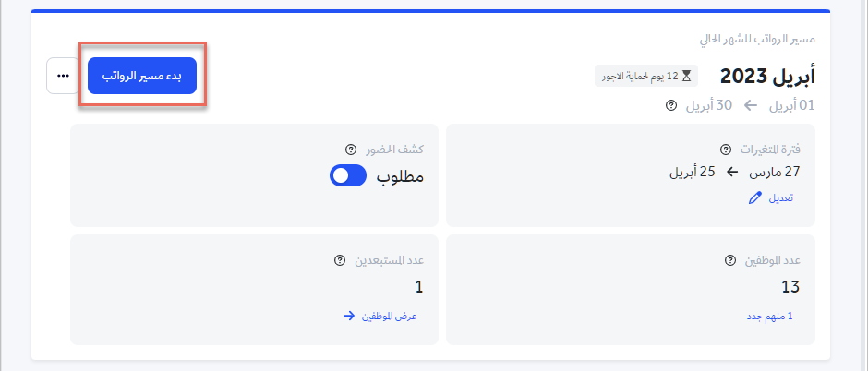Screen dimensions: 868x371
Task: Click the help icon beside the 30 أبريل date range
Action: pos(671,105)
